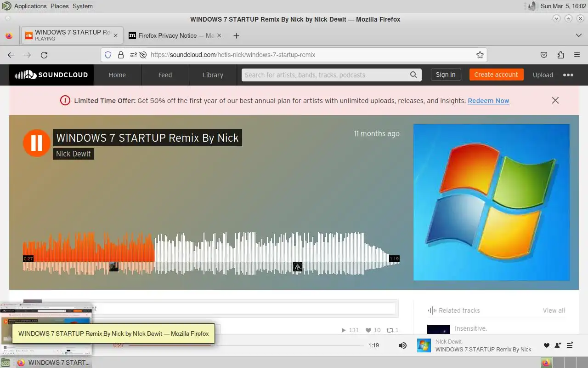Open the Applications menu
The width and height of the screenshot is (588, 368).
[30, 6]
